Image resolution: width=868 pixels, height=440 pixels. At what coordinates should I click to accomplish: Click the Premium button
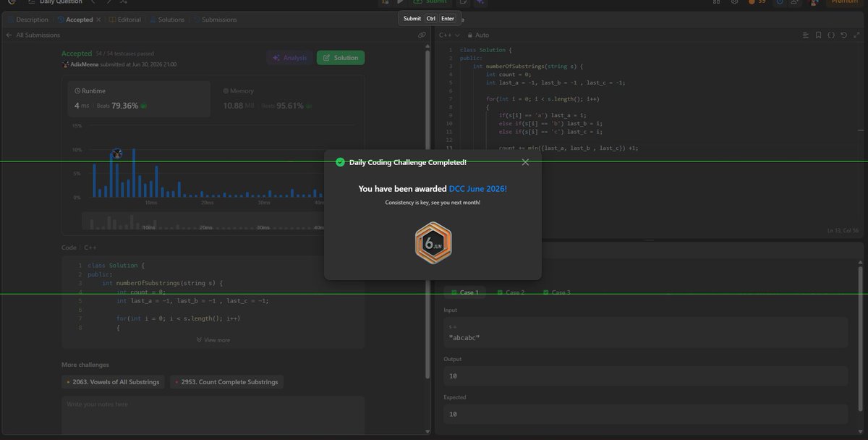coord(844,2)
